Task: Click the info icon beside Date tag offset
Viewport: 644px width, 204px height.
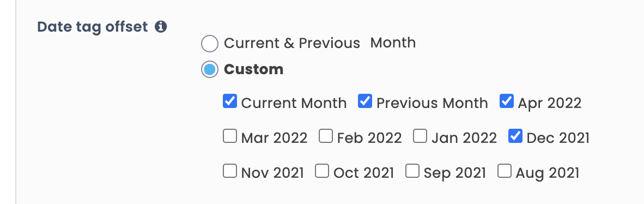Action: tap(161, 27)
